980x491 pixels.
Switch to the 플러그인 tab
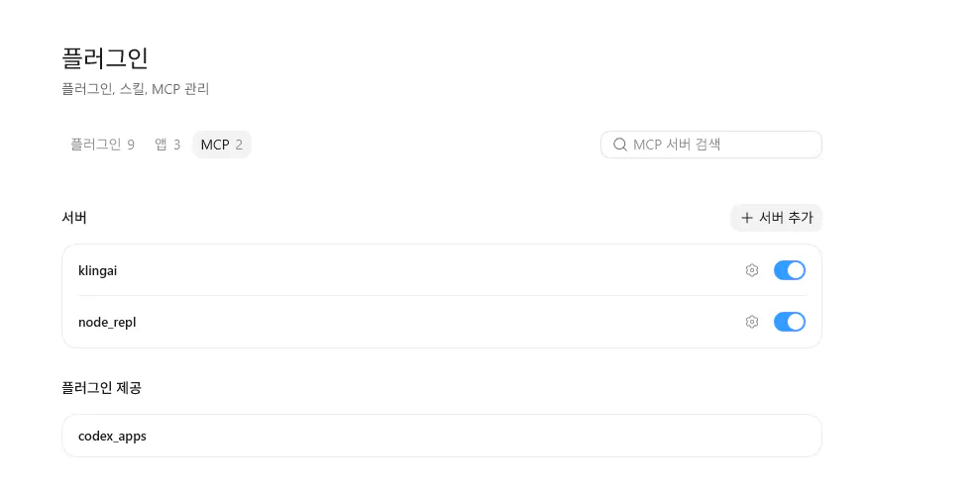102,145
